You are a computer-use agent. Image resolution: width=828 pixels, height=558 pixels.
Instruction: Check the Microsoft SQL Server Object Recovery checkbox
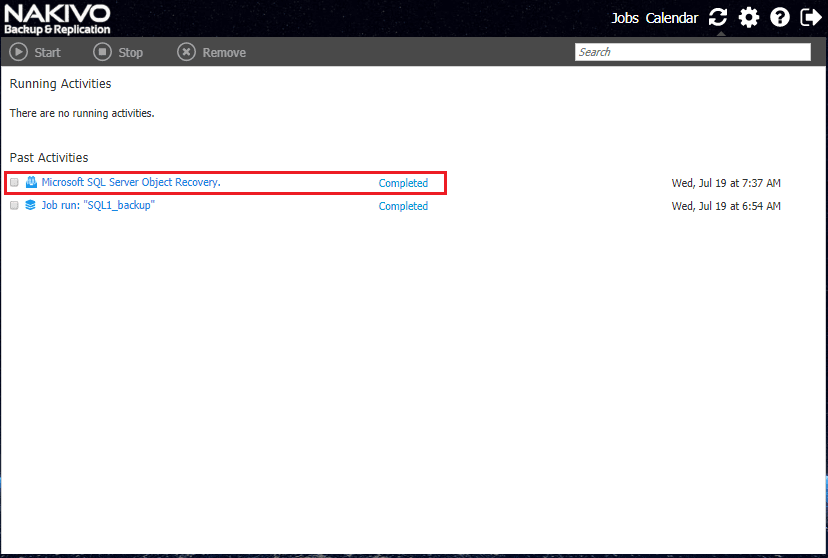(14, 182)
